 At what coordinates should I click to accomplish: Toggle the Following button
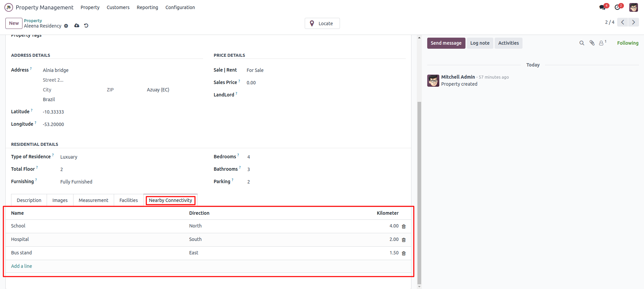pyautogui.click(x=628, y=43)
